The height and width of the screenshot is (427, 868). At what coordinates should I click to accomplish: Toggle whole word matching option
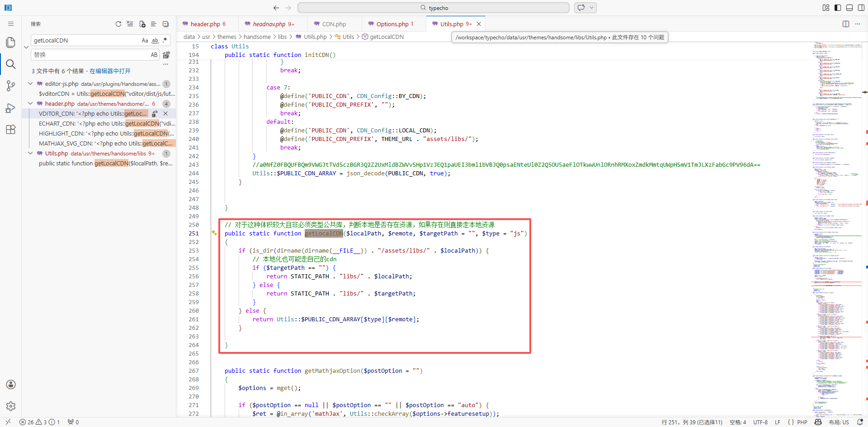pos(155,40)
